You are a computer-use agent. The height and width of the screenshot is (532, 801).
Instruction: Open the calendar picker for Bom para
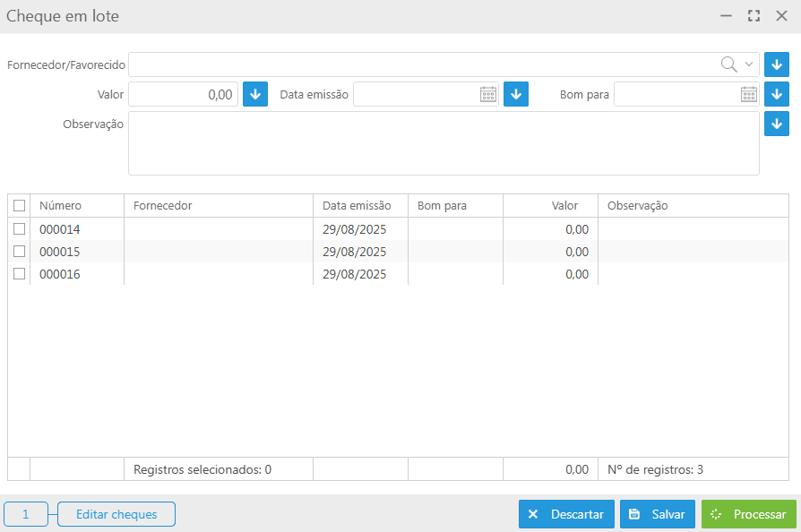(x=749, y=94)
